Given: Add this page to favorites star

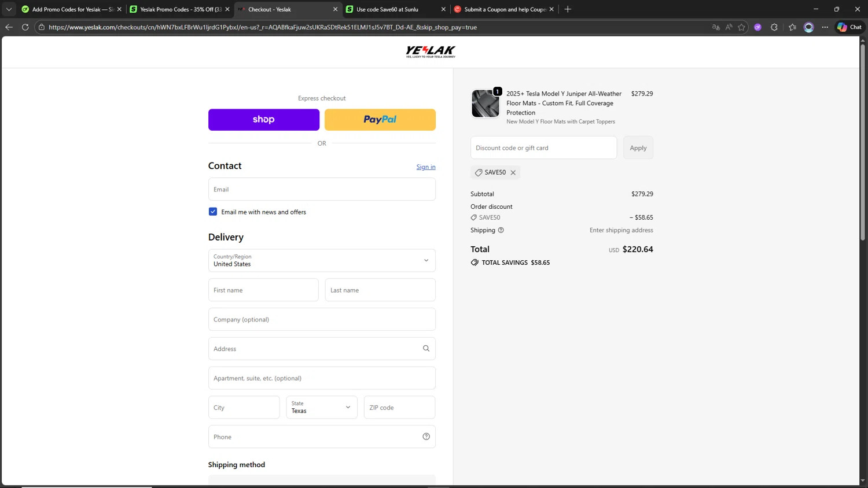Looking at the screenshot, I should [741, 27].
